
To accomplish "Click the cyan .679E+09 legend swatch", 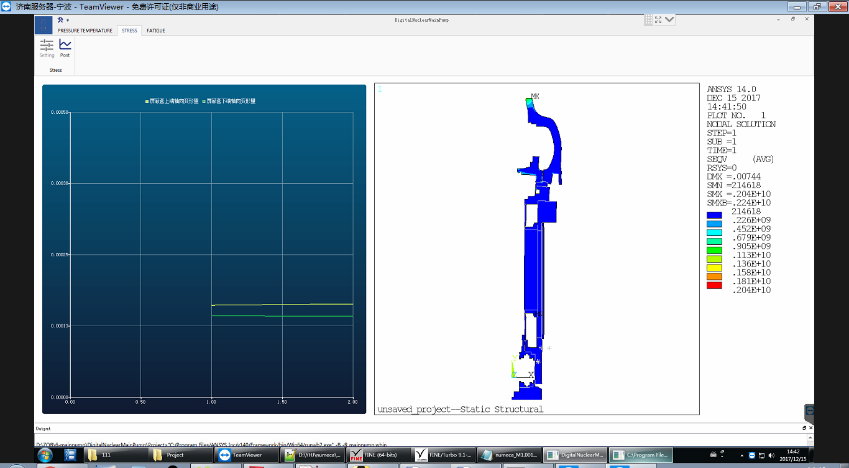I will [714, 233].
